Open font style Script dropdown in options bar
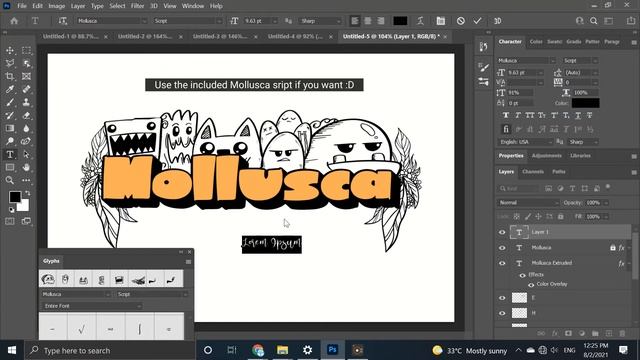Viewport: 640px width, 360px height. (219, 21)
